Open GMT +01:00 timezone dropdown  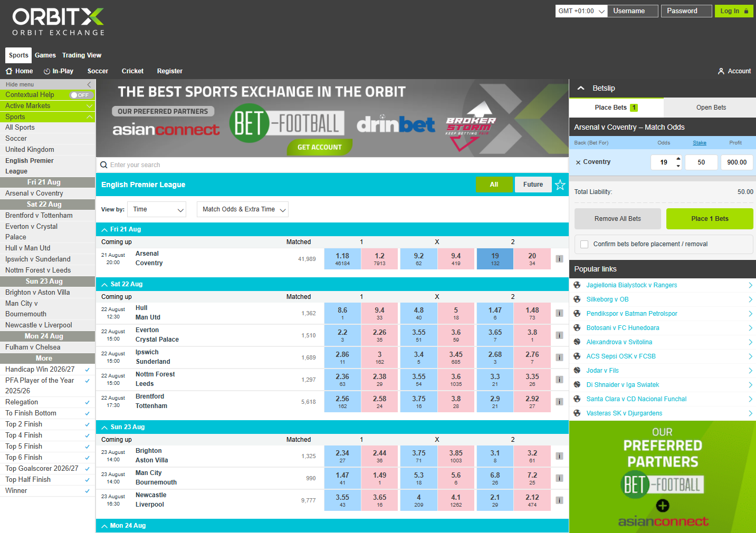[x=581, y=11]
